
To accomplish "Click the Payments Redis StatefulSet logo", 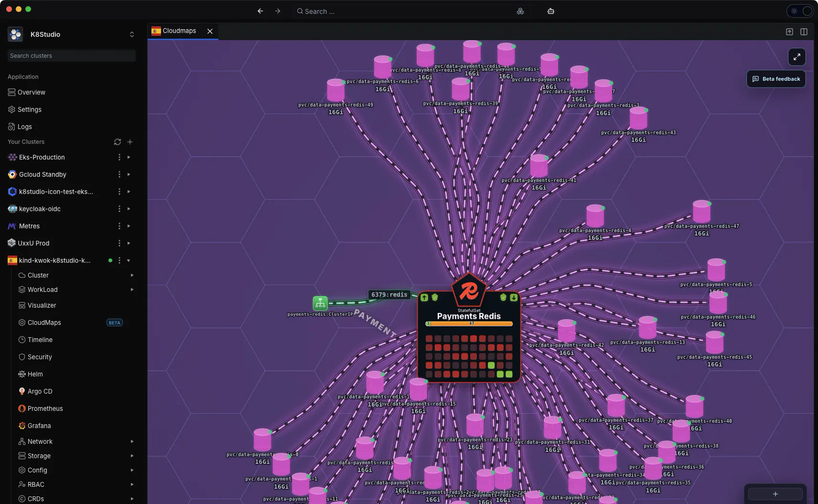I will pos(469,290).
